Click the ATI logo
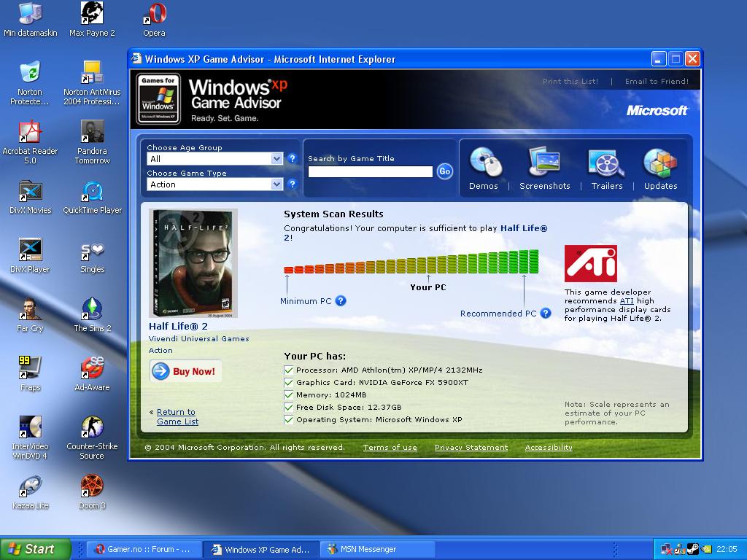Screen dimensions: 747x560 590,263
